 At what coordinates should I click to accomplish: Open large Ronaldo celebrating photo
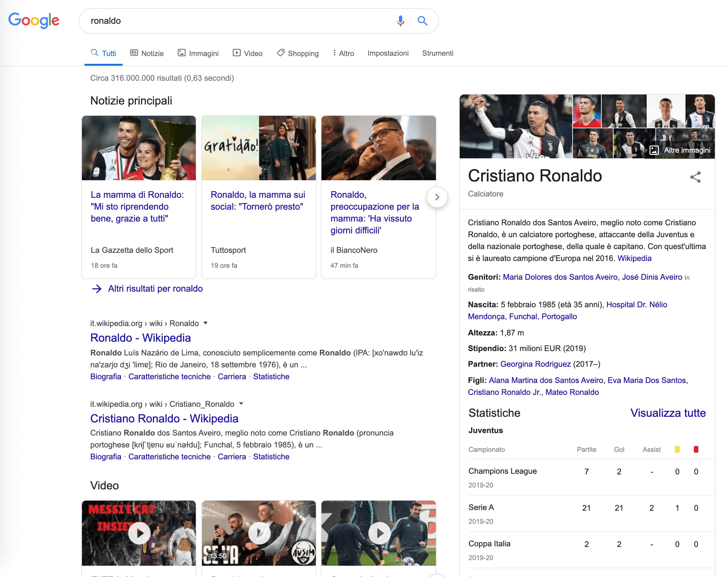pos(516,126)
